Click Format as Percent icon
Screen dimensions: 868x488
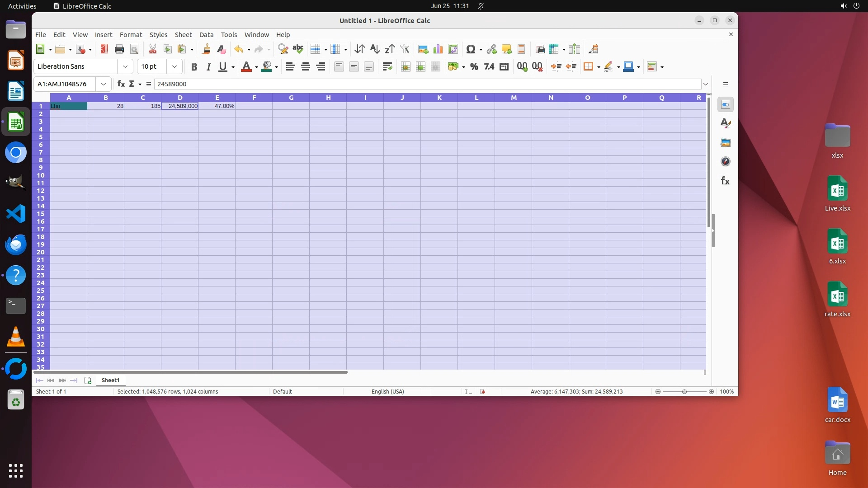474,67
